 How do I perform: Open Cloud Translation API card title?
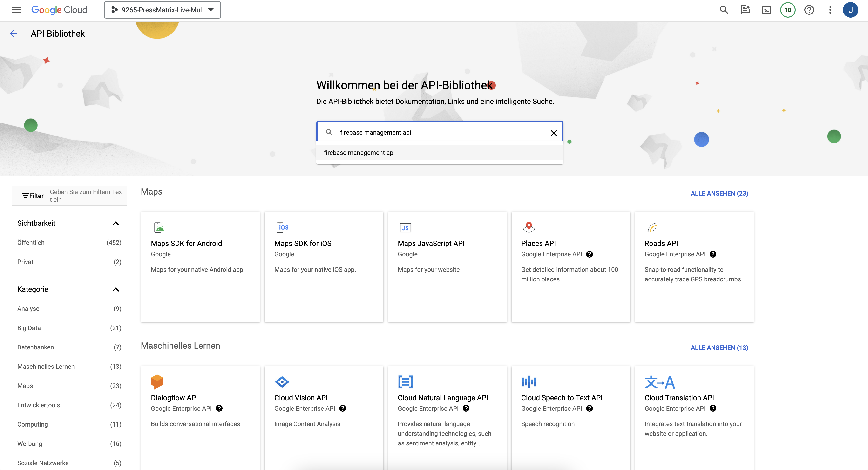coord(679,398)
